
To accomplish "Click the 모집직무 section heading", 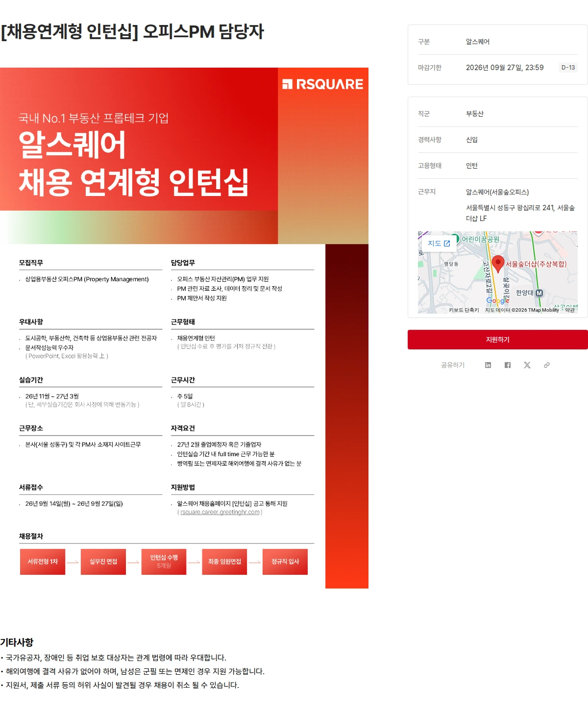I will [x=31, y=263].
